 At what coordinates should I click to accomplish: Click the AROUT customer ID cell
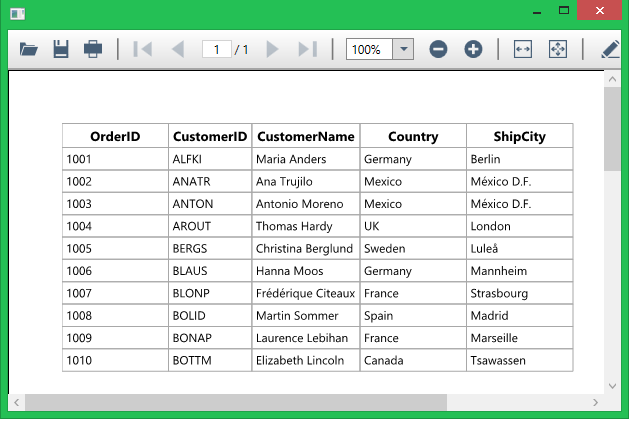(x=210, y=226)
